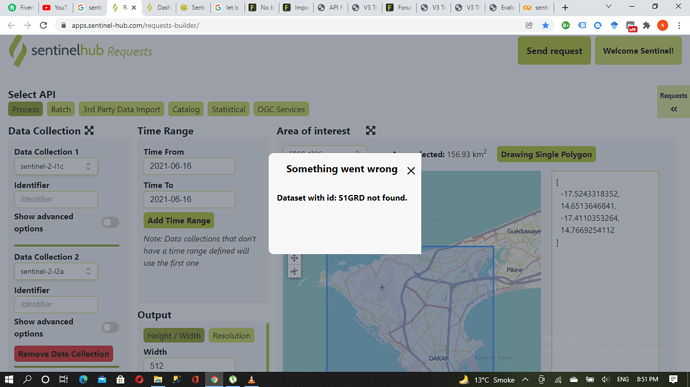Open the Mail app from the taskbar
Screen dimensions: 690x387
click(x=102, y=380)
